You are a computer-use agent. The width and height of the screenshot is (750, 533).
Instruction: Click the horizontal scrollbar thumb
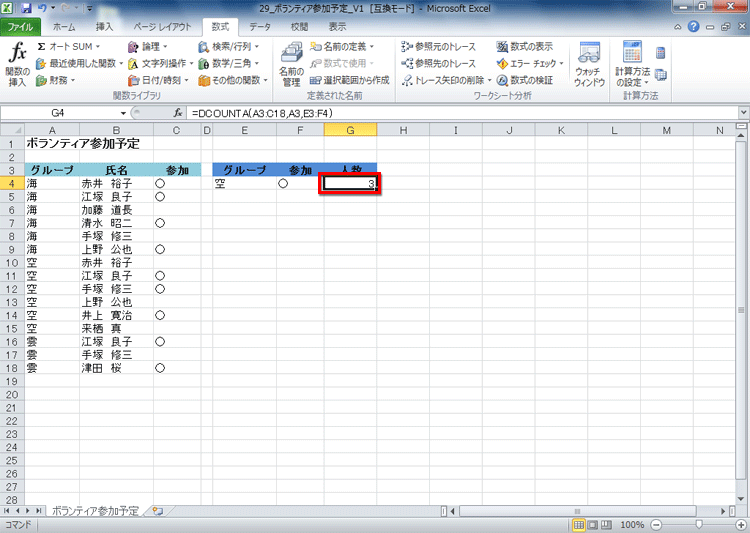[577, 511]
